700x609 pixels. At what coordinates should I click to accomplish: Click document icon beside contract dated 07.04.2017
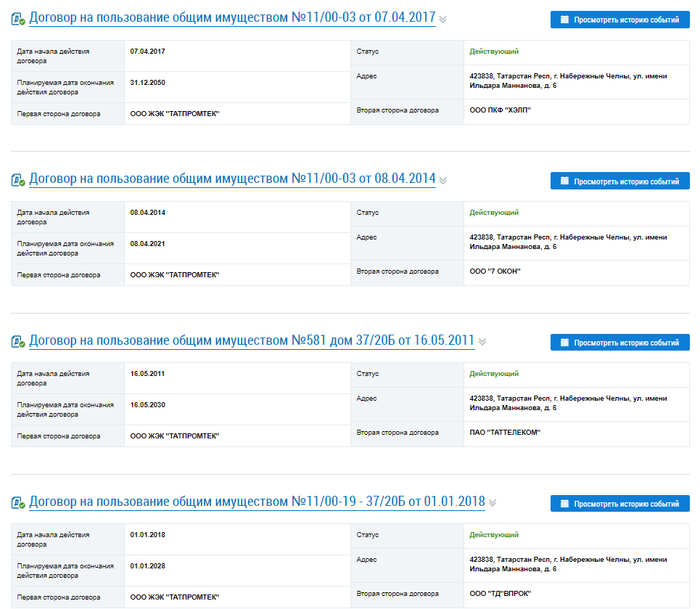[x=18, y=19]
